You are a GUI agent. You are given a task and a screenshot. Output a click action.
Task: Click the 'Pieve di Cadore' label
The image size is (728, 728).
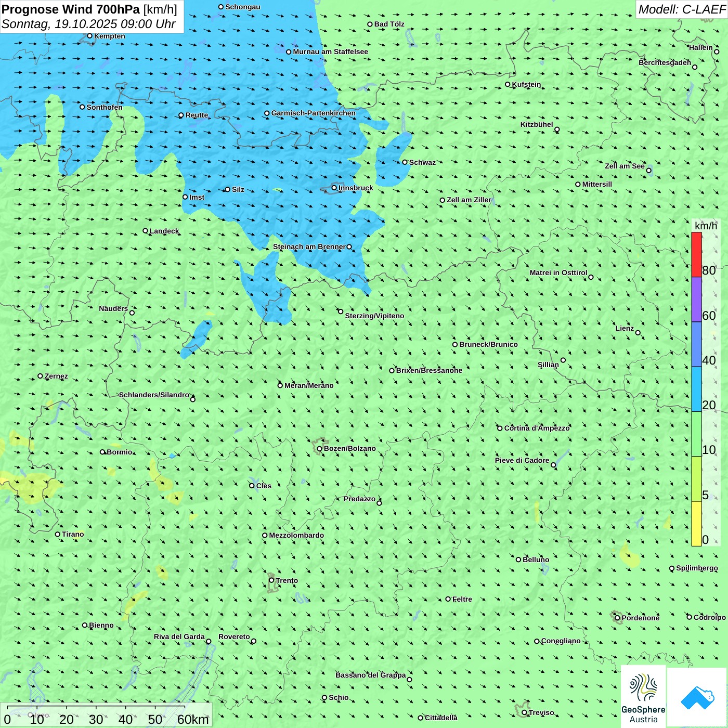522,460
